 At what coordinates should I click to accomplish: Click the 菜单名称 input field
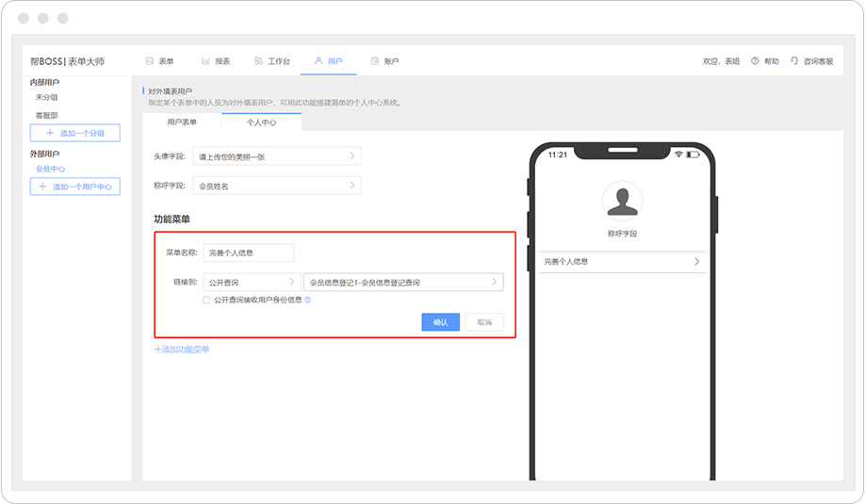point(248,252)
